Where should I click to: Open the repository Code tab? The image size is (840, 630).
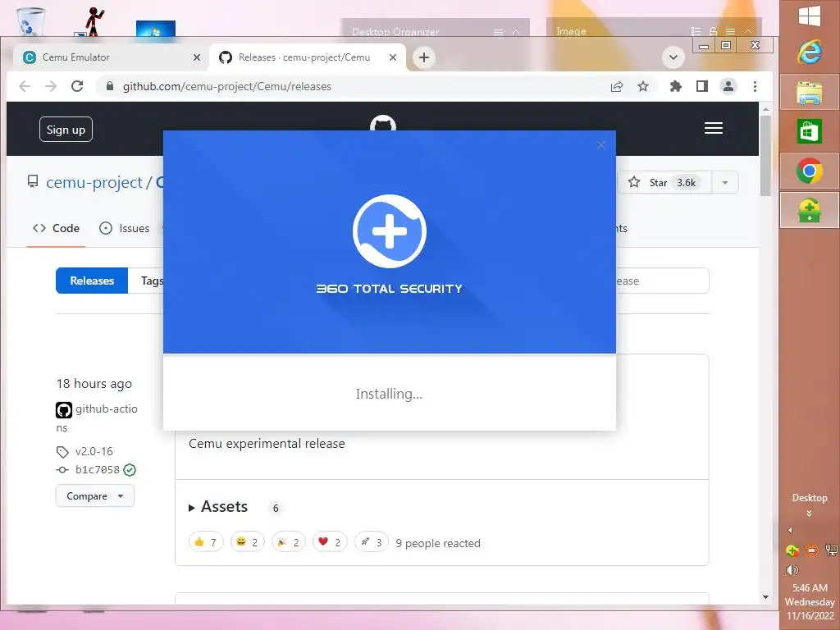[57, 228]
